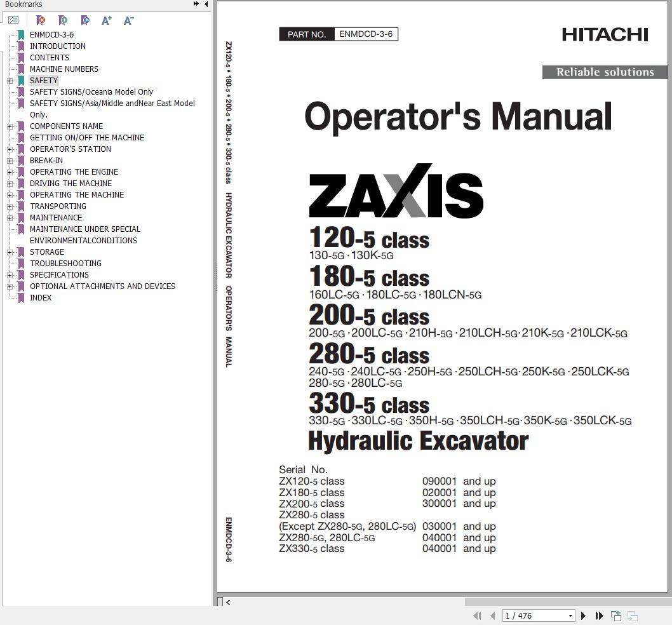Click the double-arrow panel expand button
The image size is (672, 625).
click(196, 4)
